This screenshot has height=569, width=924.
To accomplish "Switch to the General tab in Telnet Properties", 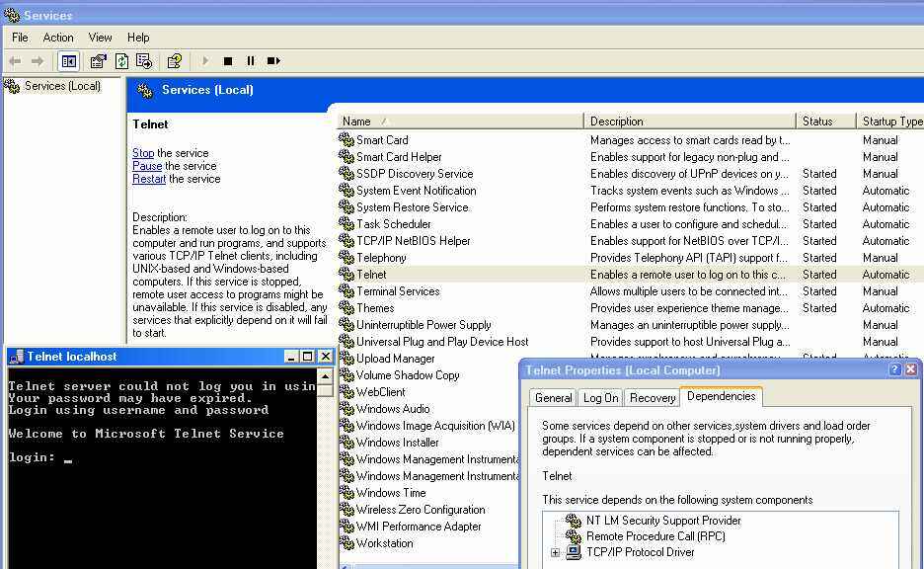I will (x=554, y=398).
